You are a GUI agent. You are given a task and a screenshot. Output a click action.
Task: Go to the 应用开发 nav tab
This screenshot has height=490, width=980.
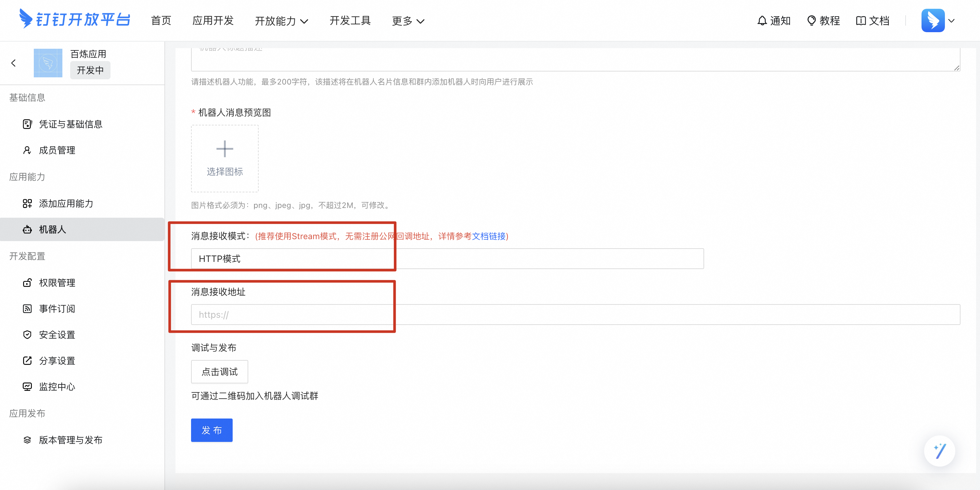pos(213,20)
